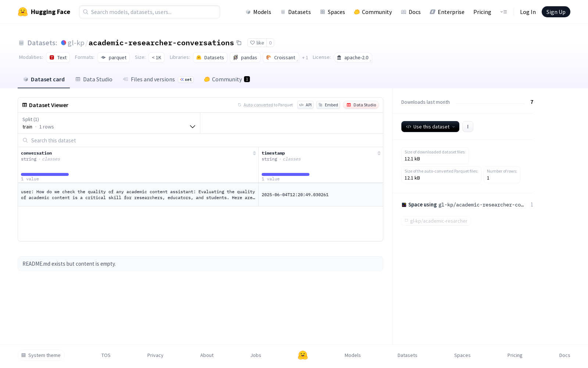Select the < 1K size tag
The width and height of the screenshot is (588, 368).
click(x=157, y=57)
